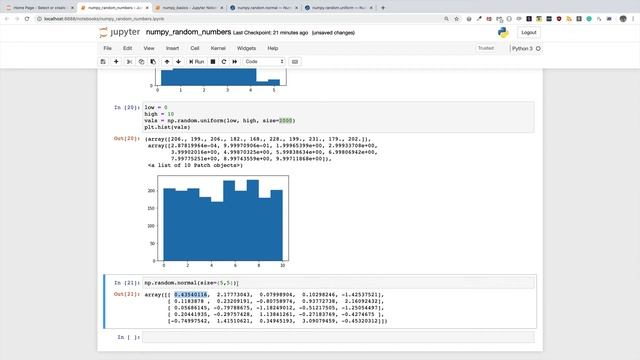640x360 pixels.
Task: Restart the kernel with the circular arrow icon
Action: click(224, 62)
